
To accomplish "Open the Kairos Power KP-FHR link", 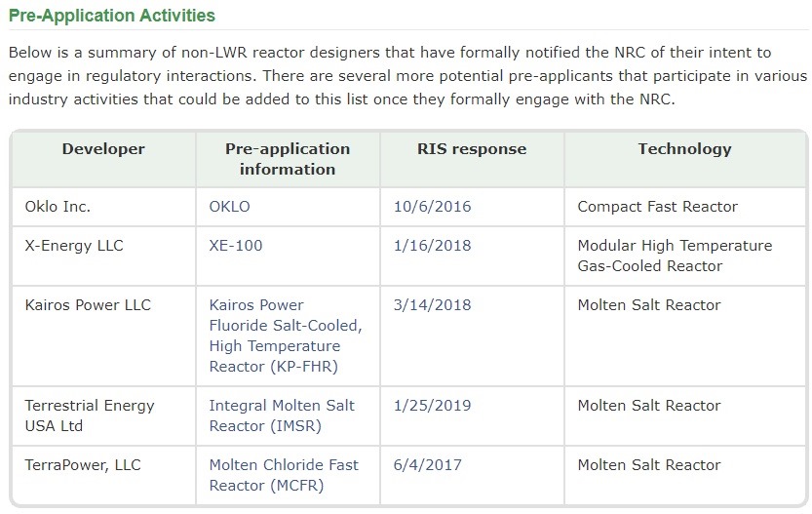I will (x=286, y=336).
